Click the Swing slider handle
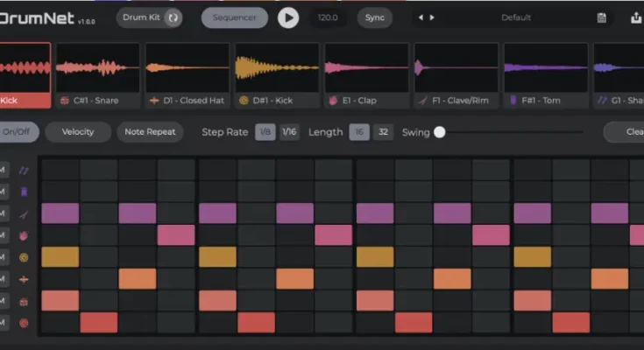The image size is (644, 350). tap(440, 132)
